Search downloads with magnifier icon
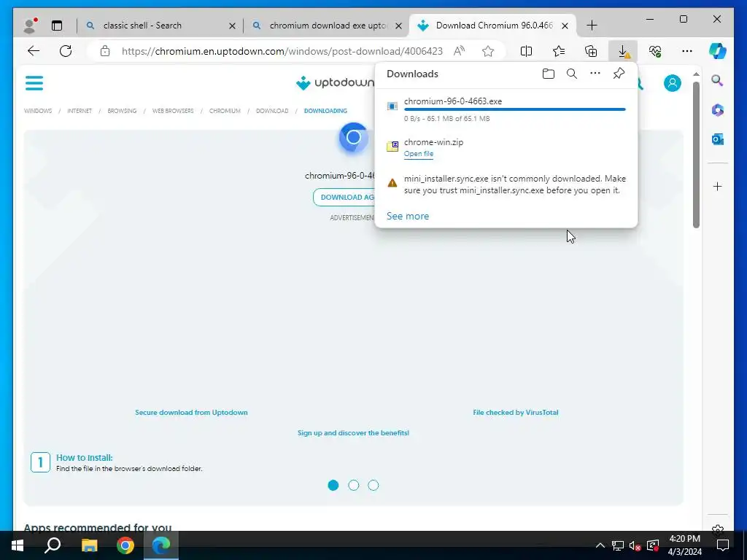This screenshot has height=560, width=747. (572, 74)
